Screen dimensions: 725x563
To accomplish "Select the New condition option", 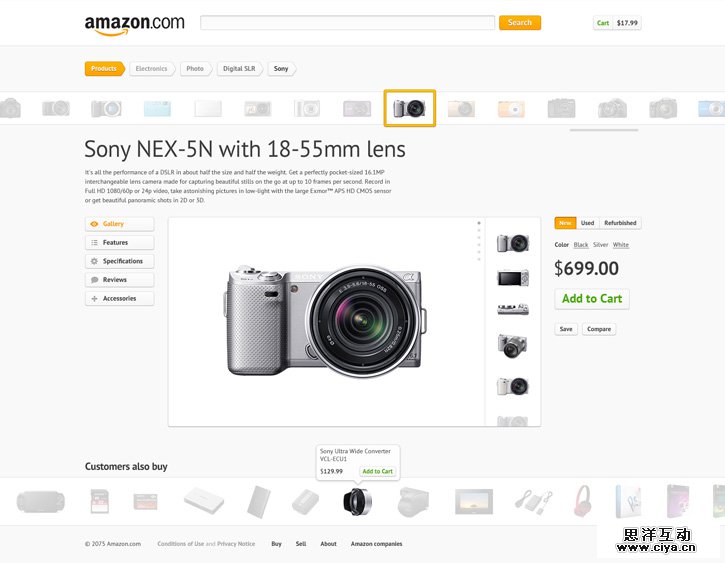I will click(x=565, y=223).
